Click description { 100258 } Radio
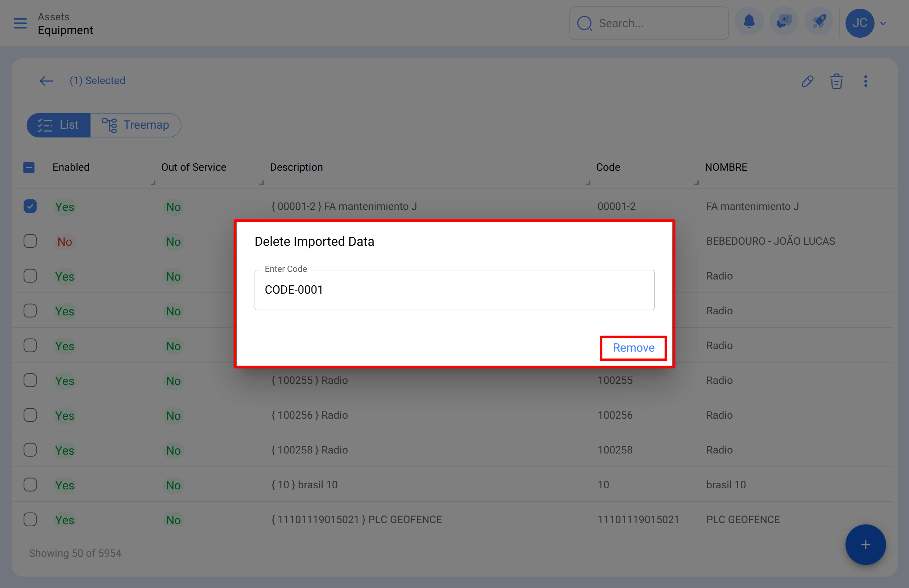 pyautogui.click(x=310, y=450)
